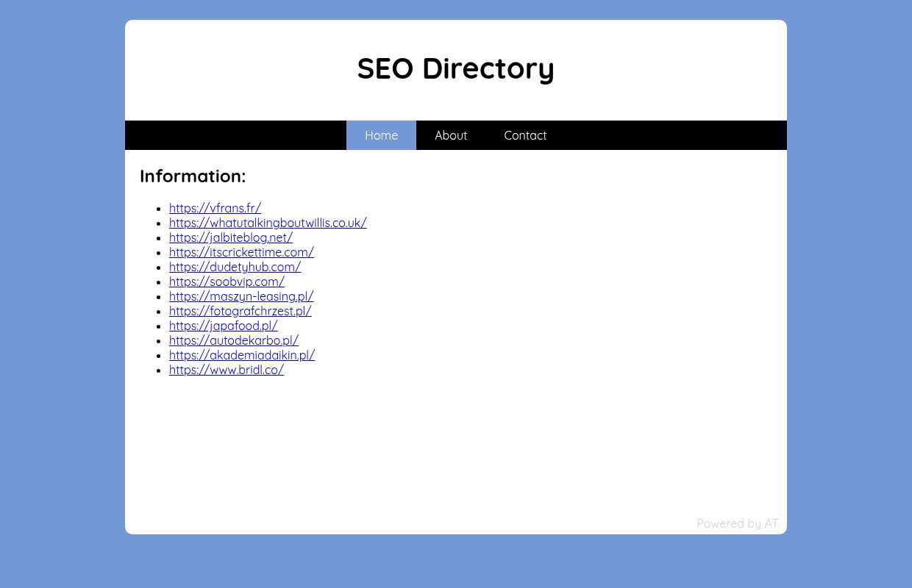Visit the dudetyhub.com link
This screenshot has height=588, width=912.
235,267
